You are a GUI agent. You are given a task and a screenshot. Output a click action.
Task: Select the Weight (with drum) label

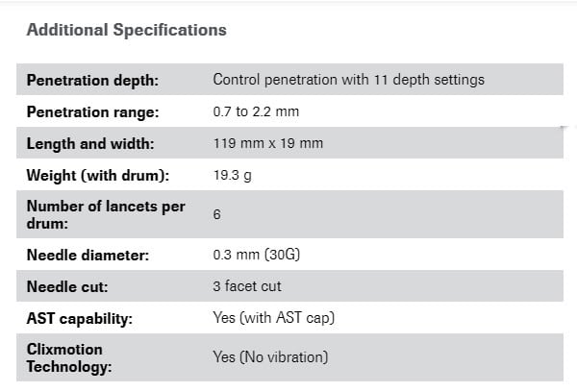coord(98,176)
